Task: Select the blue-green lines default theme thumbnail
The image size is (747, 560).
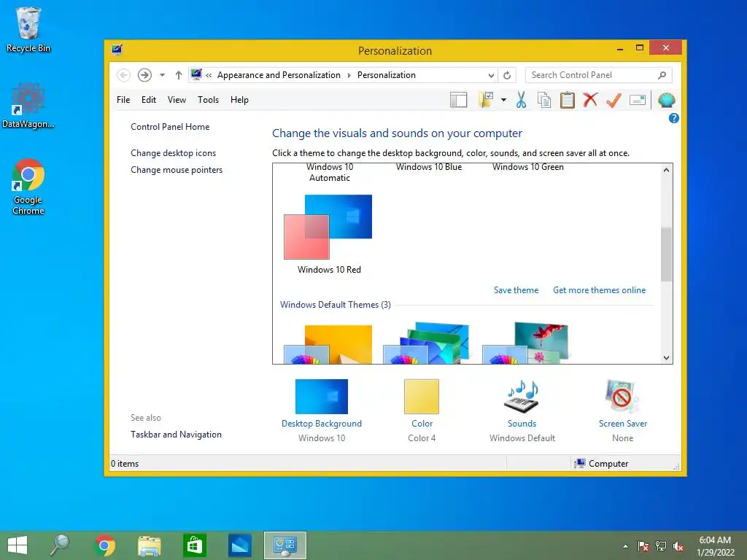Action: 426,343
